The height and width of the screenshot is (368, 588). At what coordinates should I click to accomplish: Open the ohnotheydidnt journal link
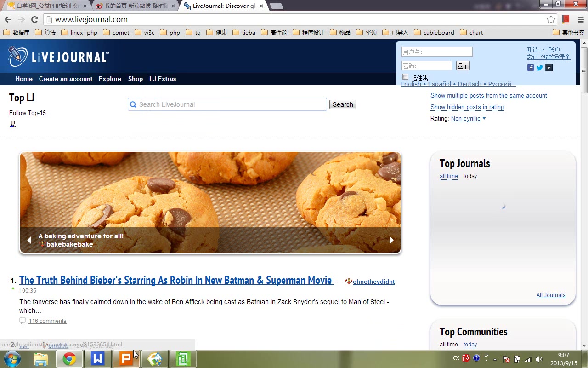(x=373, y=282)
